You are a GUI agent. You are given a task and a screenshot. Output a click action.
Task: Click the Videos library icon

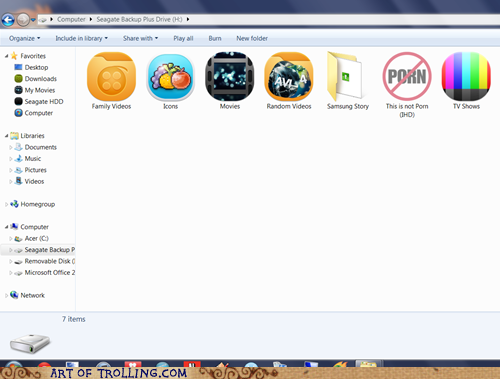point(19,181)
